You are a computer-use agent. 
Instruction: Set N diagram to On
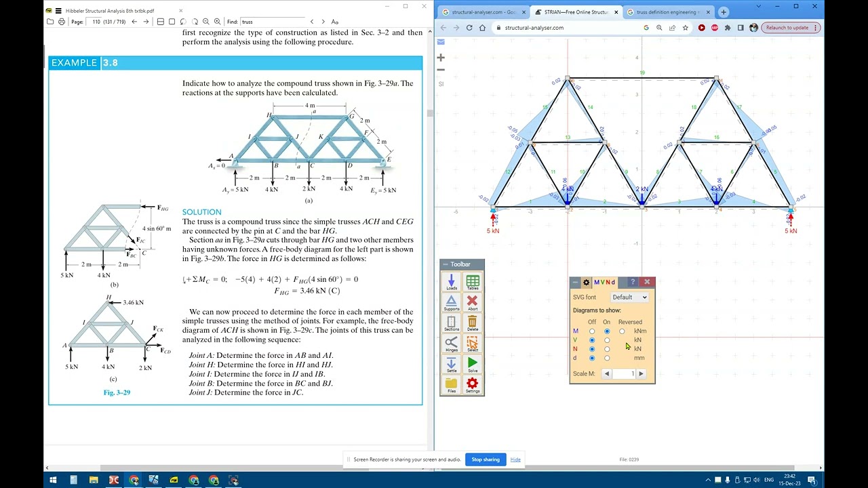pyautogui.click(x=607, y=349)
